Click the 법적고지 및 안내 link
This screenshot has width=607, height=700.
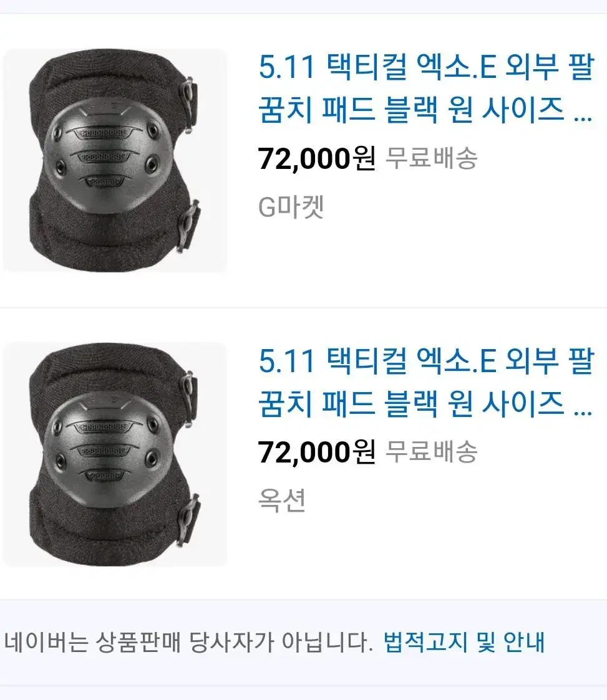point(464,642)
